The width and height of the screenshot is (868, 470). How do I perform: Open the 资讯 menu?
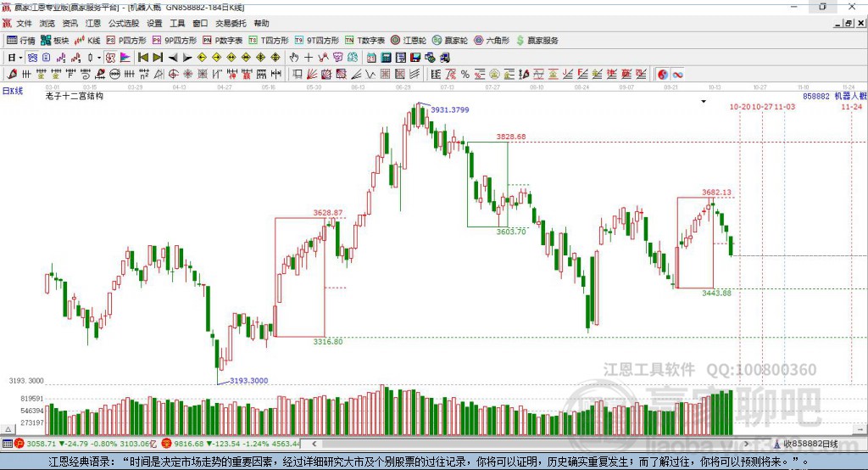(70, 23)
